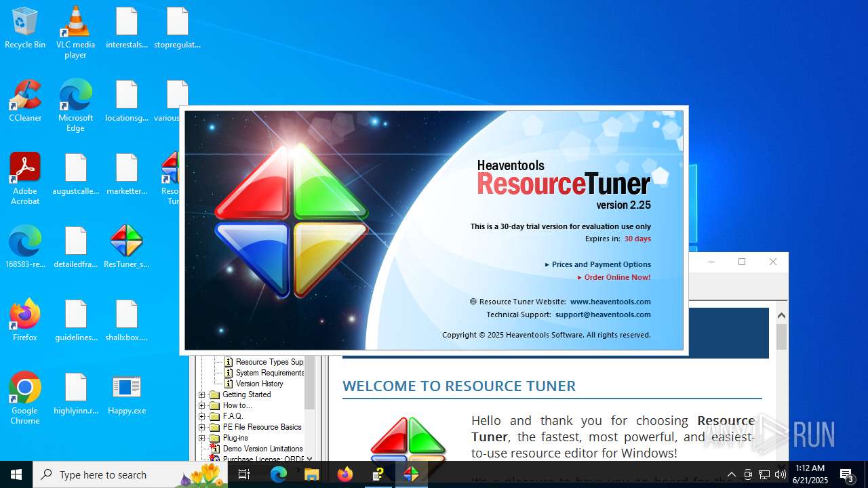Click the search box in taskbar
Image resolution: width=868 pixels, height=488 pixels.
[x=132, y=474]
